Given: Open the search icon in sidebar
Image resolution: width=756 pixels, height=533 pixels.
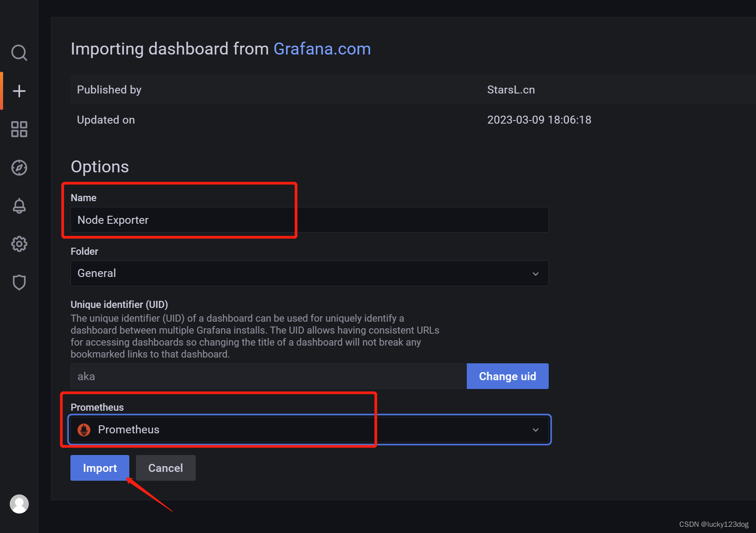Looking at the screenshot, I should point(19,53).
